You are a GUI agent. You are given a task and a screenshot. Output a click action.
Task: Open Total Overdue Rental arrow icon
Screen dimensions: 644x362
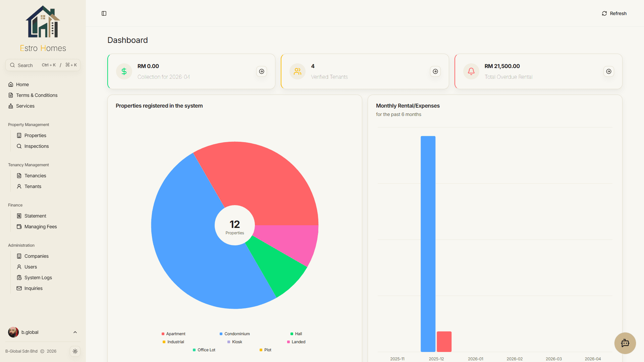[x=609, y=71]
